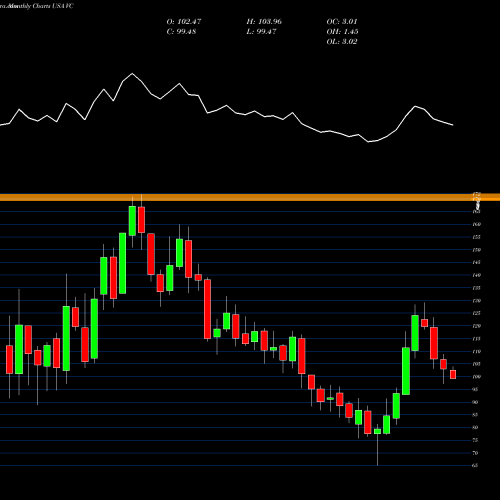The width and height of the screenshot is (500, 500).
Task: Click the 160 price axis label
Action: [476, 224]
